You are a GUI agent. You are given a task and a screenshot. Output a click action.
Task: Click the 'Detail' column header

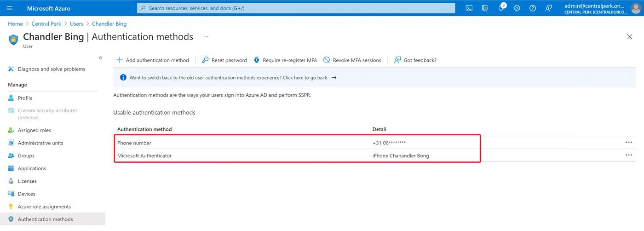tap(379, 129)
